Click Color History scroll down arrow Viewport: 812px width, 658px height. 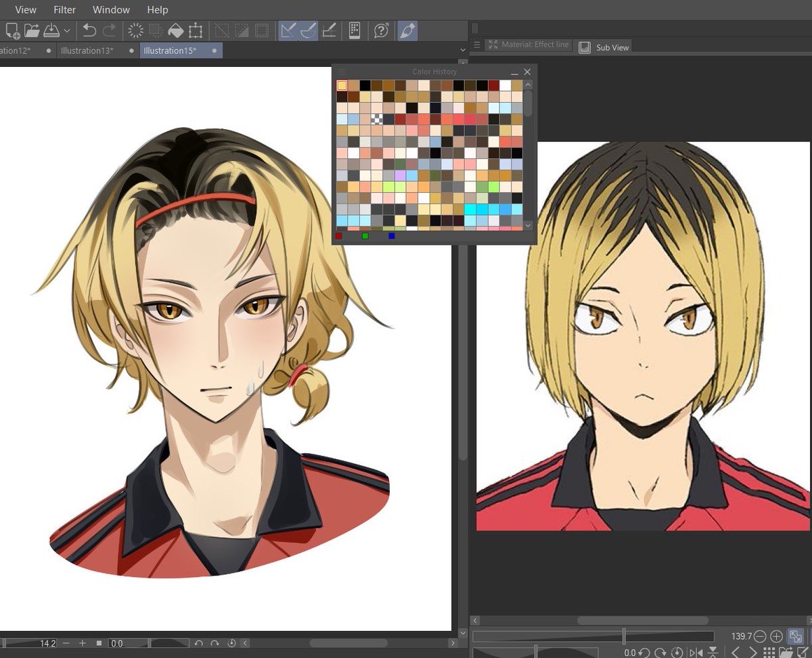tap(528, 225)
